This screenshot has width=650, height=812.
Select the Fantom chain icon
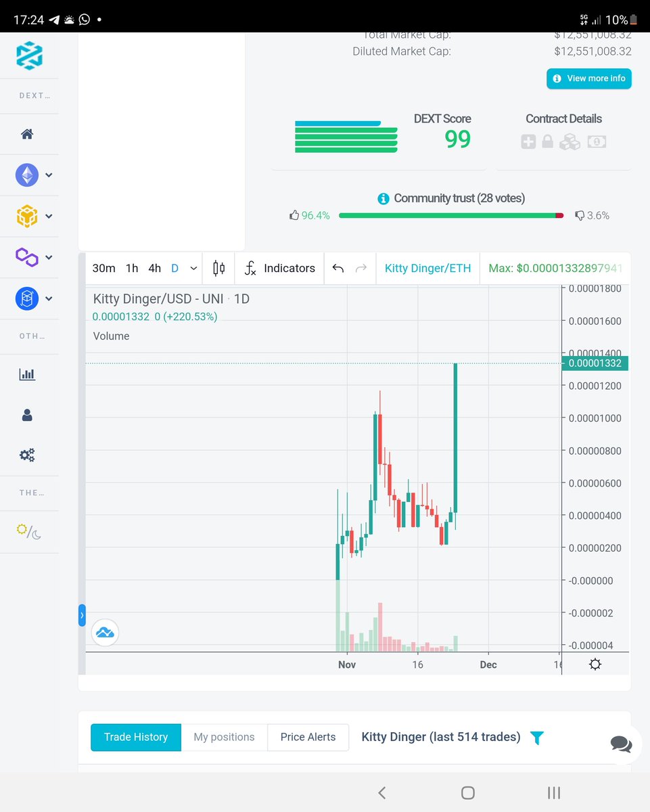click(x=27, y=298)
